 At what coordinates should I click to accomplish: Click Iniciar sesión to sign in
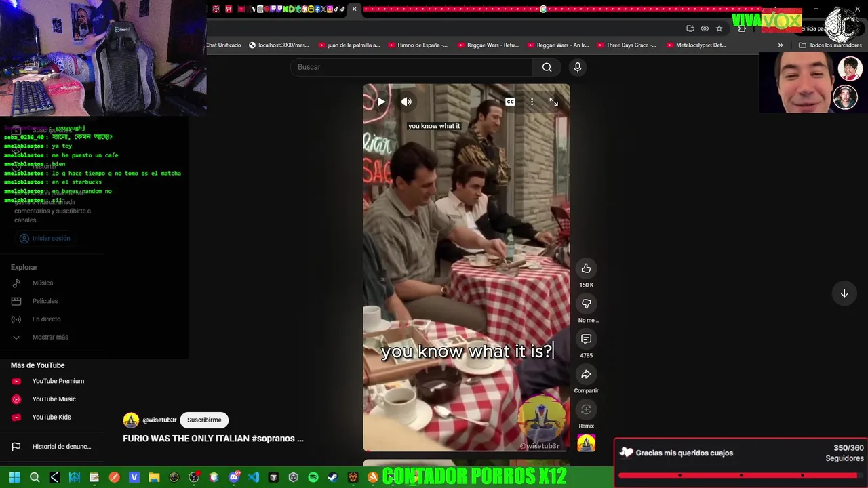click(45, 238)
